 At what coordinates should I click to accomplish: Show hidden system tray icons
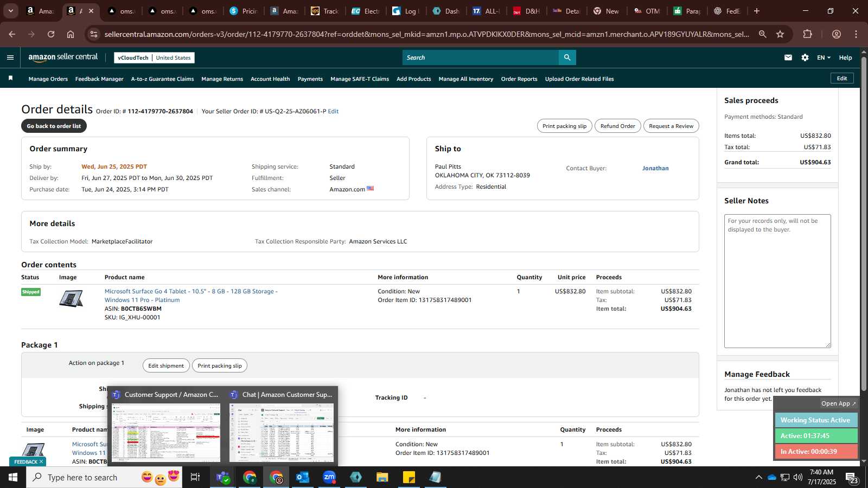click(x=758, y=477)
